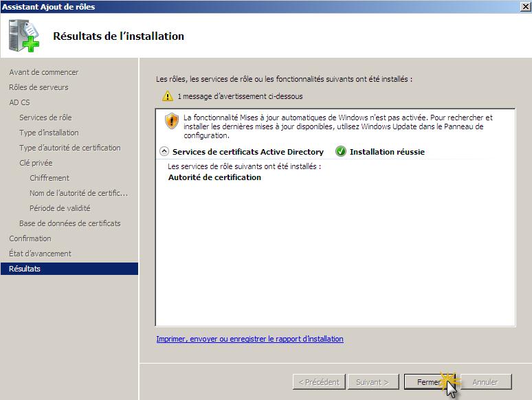Select Base de données de certificats step
This screenshot has width=532, height=400.
(x=70, y=223)
